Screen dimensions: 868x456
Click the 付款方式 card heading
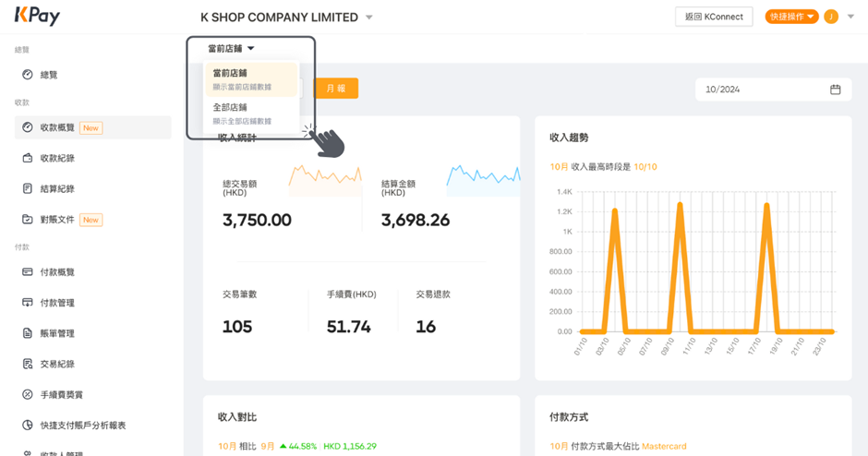click(569, 417)
